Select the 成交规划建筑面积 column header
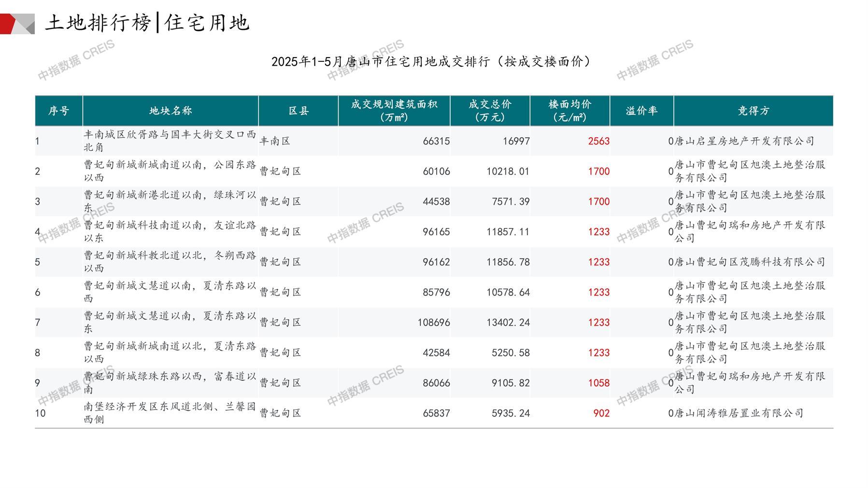868x488 pixels. 394,111
